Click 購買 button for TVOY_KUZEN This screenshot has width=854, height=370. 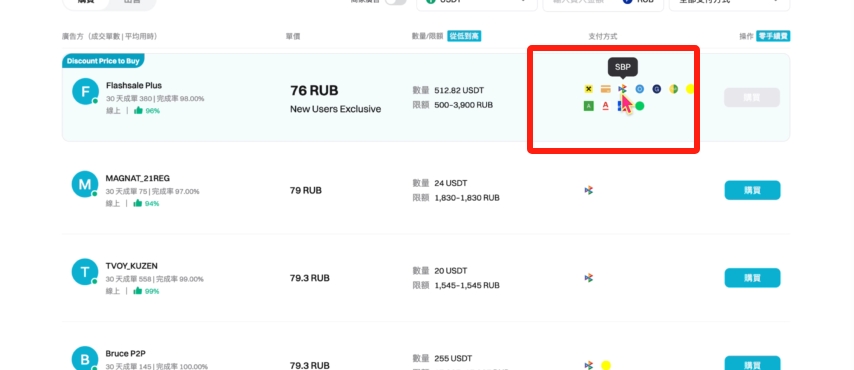(x=752, y=278)
